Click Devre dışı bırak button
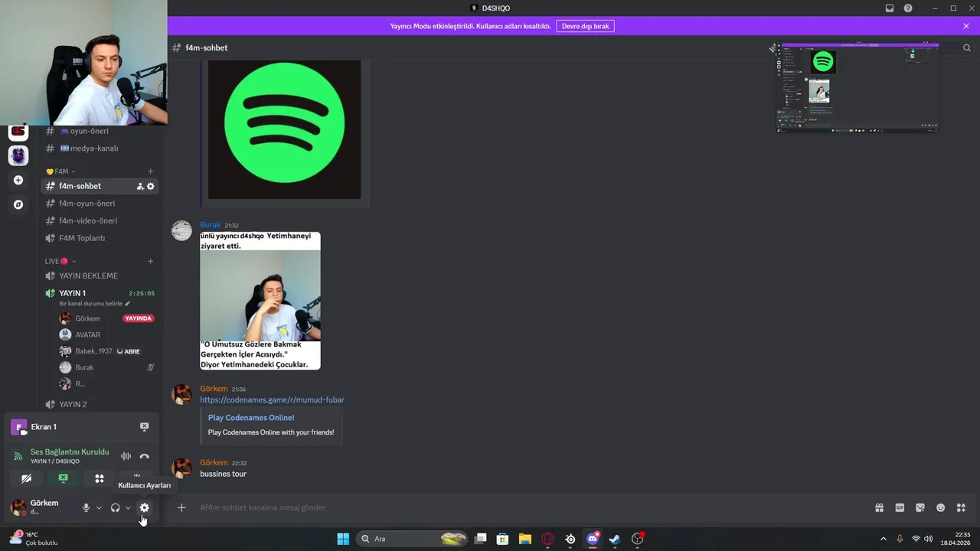Viewport: 980px width, 551px height. pos(585,26)
